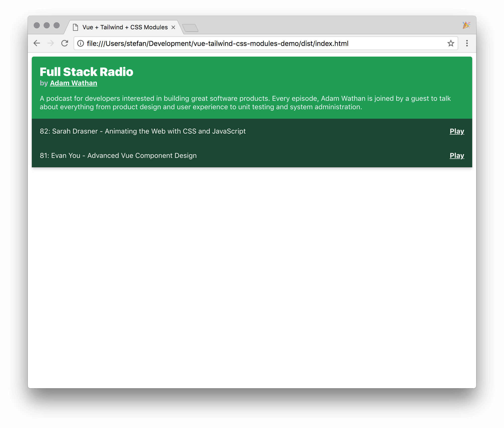Click the episode 82 title text
Viewport: 504px width, 428px height.
coord(143,131)
